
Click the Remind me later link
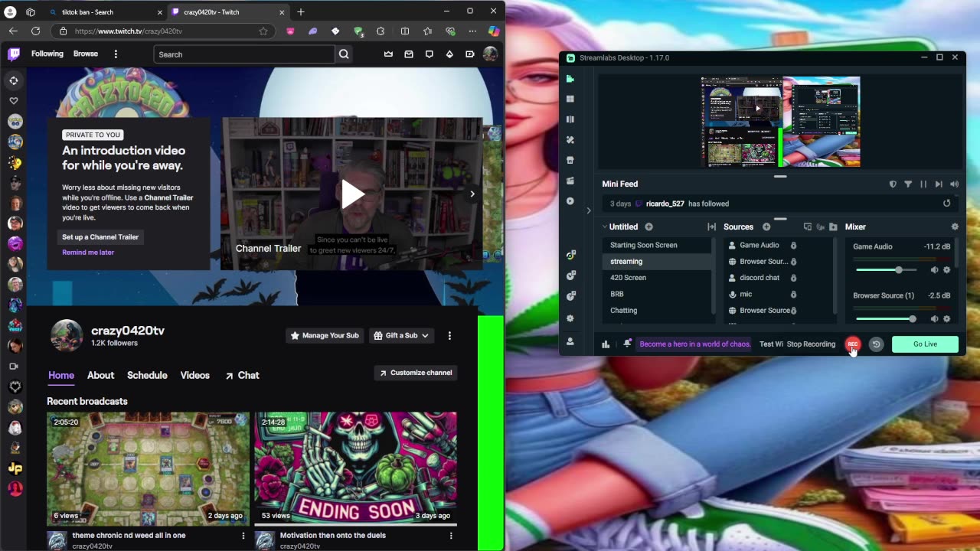click(88, 253)
